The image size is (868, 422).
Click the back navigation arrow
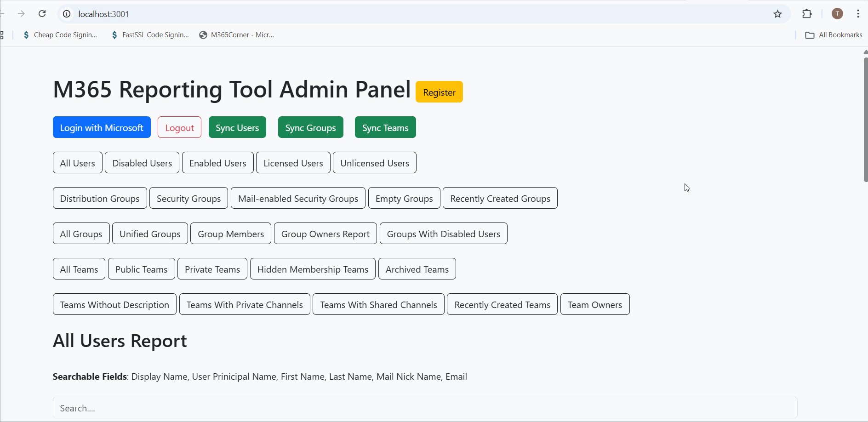[x=2, y=14]
